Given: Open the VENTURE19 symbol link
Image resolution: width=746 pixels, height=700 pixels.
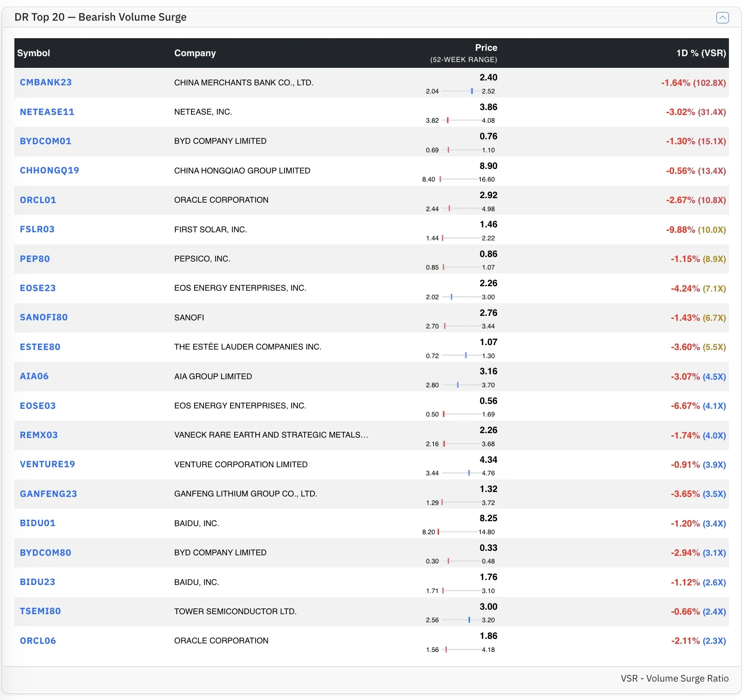Looking at the screenshot, I should pyautogui.click(x=47, y=464).
